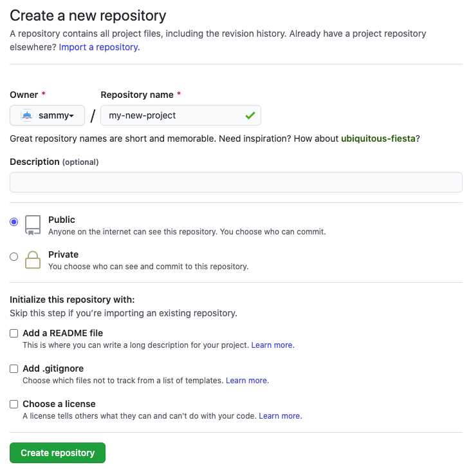Image resolution: width=471 pixels, height=476 pixels.
Task: Open the Owner dropdown showing sammy
Action: [48, 115]
